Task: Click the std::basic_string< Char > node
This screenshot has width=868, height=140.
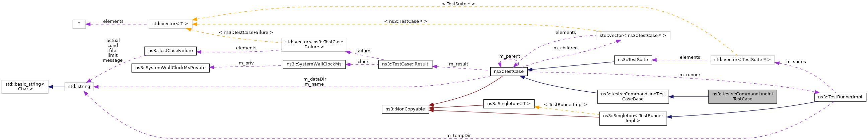Action: [x=25, y=87]
